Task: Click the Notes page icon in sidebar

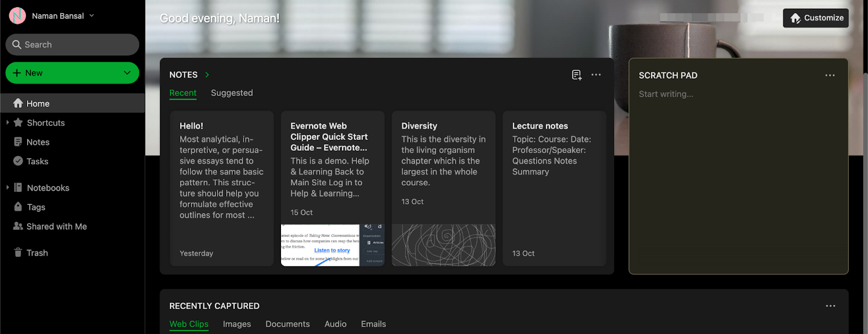Action: pos(18,142)
